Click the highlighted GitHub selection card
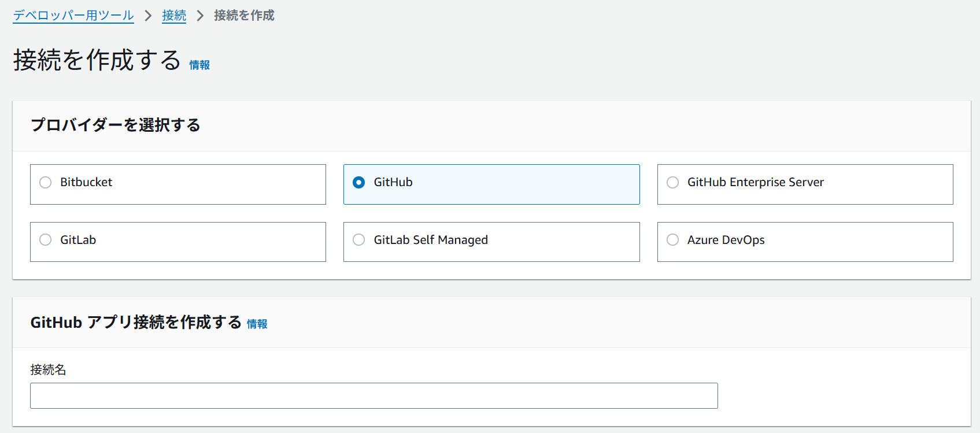Screen dimensions: 980x433 [491, 184]
